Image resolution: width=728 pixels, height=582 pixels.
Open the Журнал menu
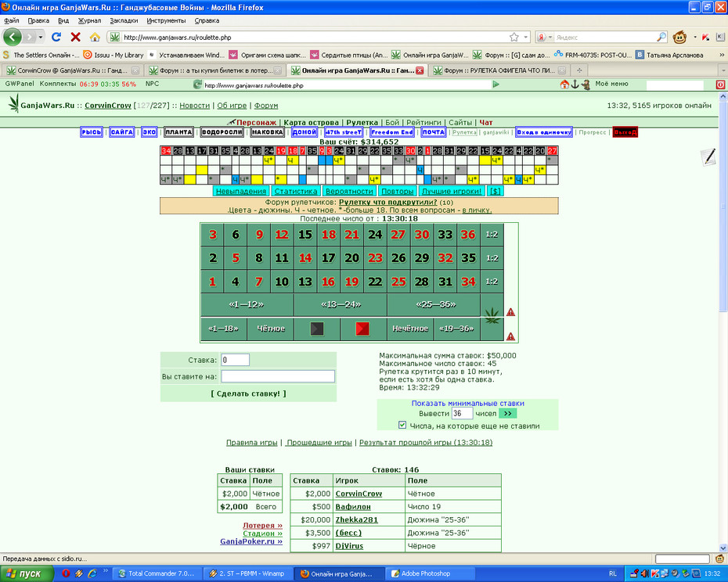pyautogui.click(x=89, y=20)
